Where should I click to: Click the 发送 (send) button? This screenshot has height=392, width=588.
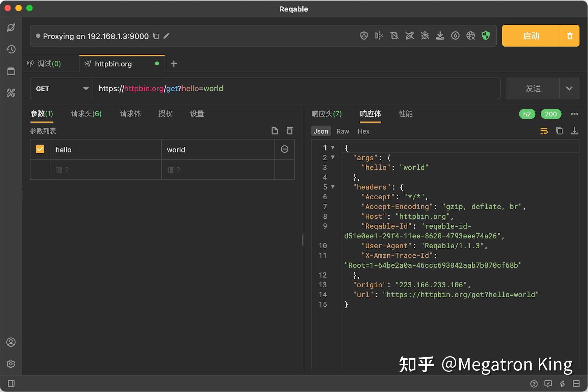pyautogui.click(x=533, y=88)
